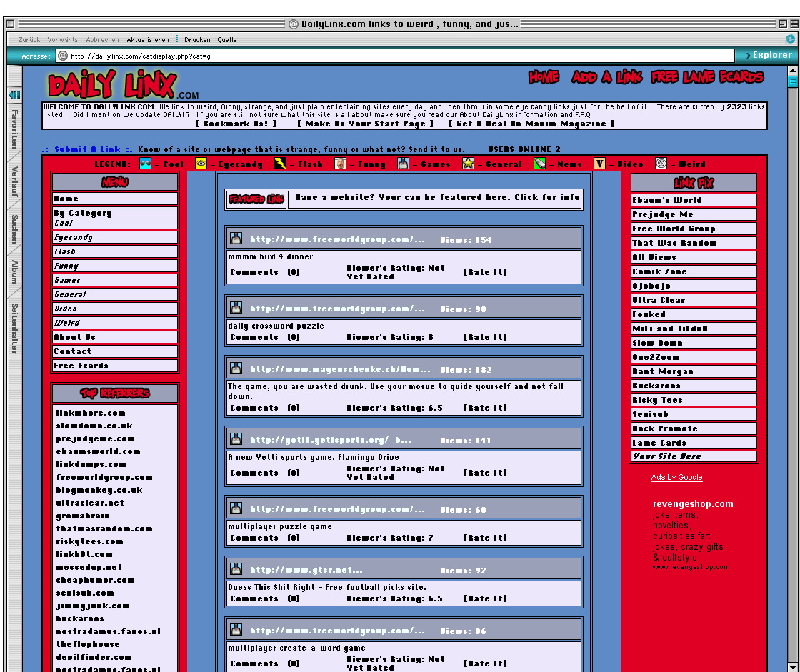Screen dimensions: 800x672
Task: Click the vertical scrollbar down arrow
Action: [x=792, y=666]
